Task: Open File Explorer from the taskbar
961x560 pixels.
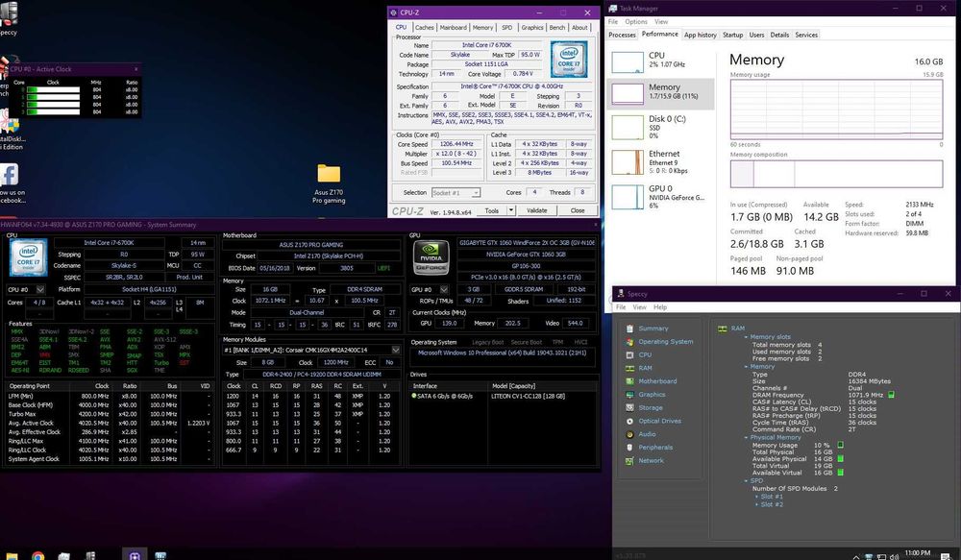Action: tap(12, 556)
